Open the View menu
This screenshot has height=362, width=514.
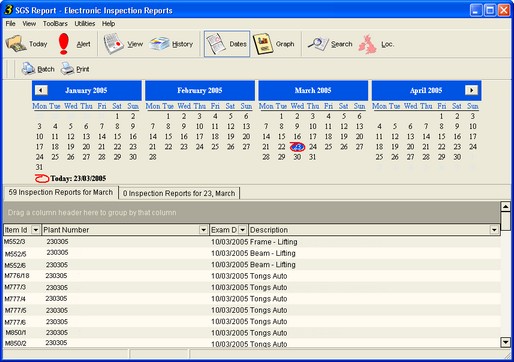(x=29, y=24)
